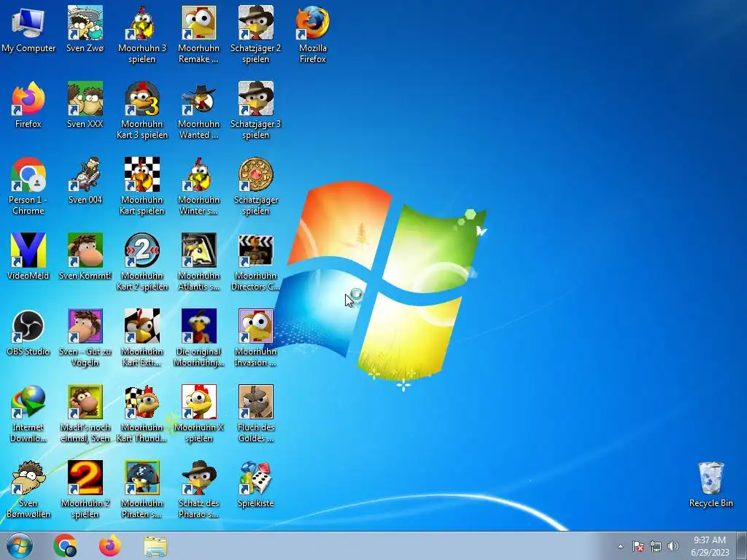
Task: Open the Windows Start menu
Action: coord(19,545)
